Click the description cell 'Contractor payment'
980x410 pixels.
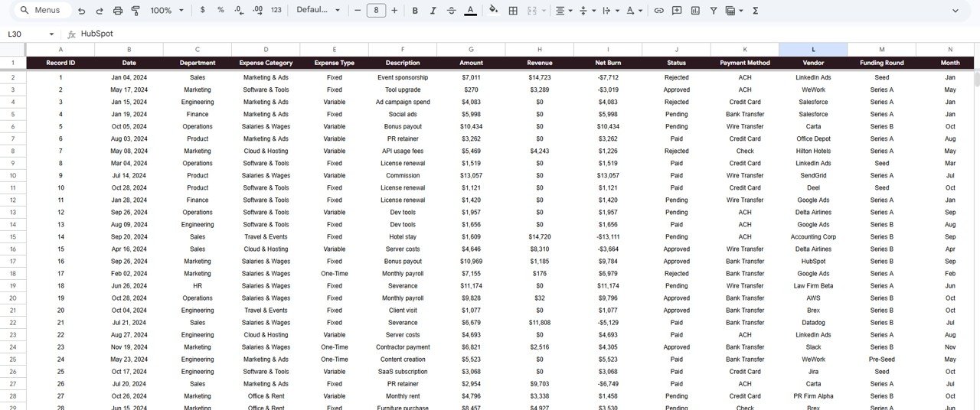pos(403,347)
